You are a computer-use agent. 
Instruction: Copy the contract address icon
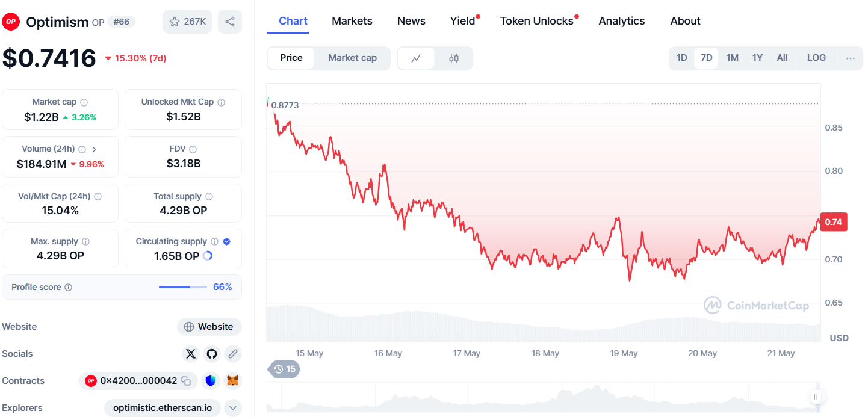(187, 381)
